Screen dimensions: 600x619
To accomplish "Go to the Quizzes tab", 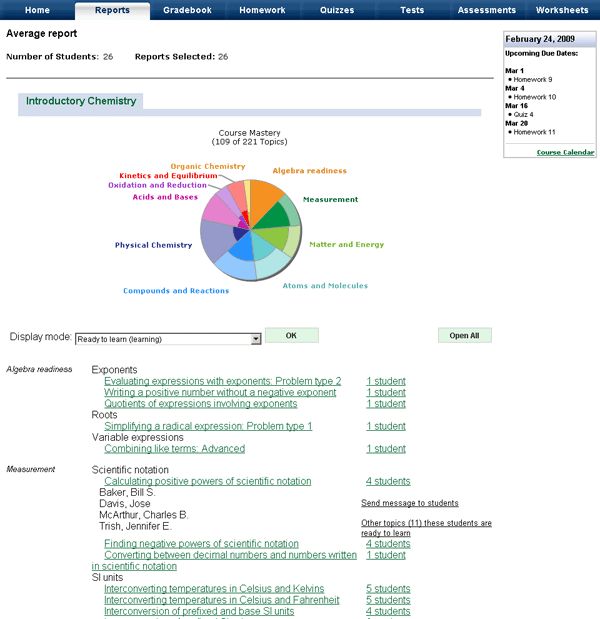I will click(x=337, y=10).
